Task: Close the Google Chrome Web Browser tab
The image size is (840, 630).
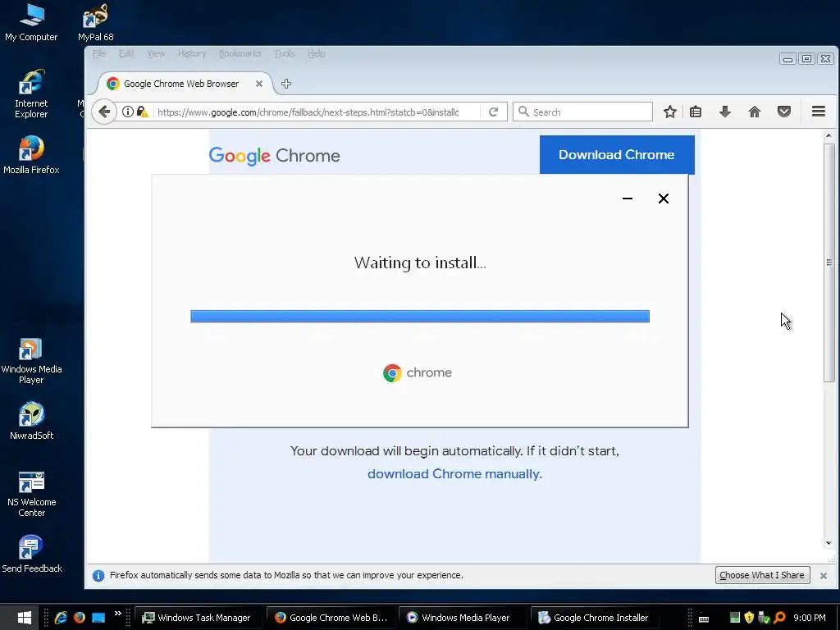Action: (x=258, y=84)
